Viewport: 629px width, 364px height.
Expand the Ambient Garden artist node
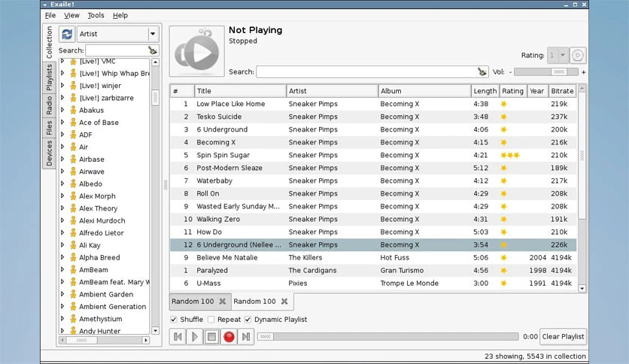(62, 294)
